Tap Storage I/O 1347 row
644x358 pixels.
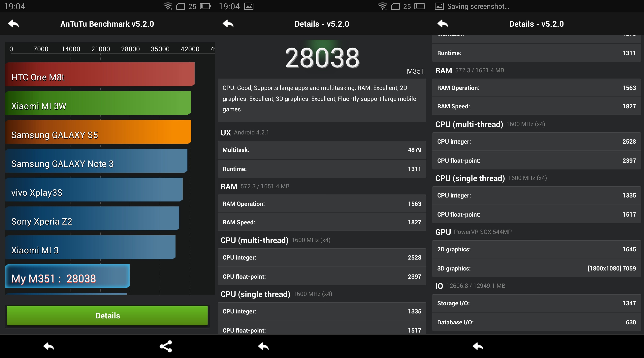click(536, 303)
